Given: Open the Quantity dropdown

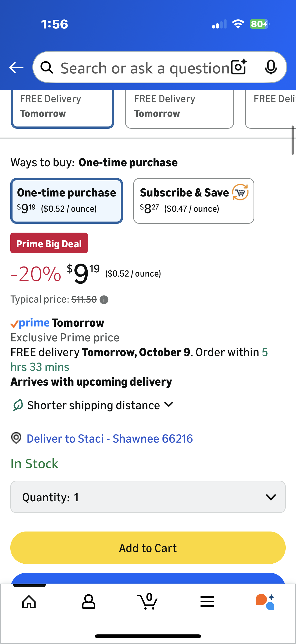Looking at the screenshot, I should pyautogui.click(x=148, y=497).
